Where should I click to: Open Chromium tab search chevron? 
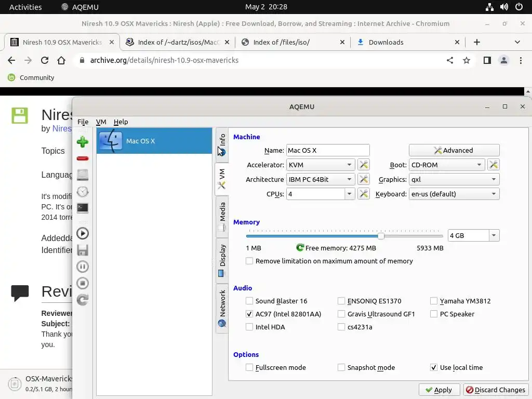click(x=517, y=42)
